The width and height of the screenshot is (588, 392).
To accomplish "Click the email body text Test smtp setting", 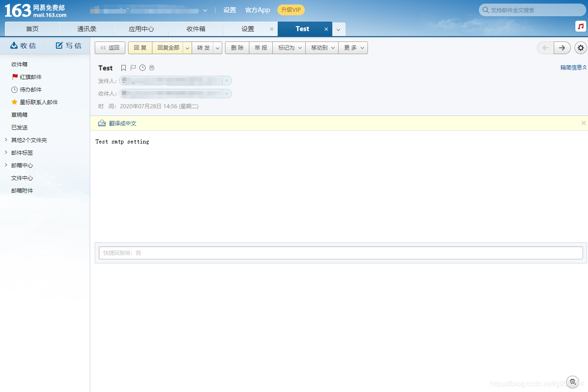I will click(122, 142).
